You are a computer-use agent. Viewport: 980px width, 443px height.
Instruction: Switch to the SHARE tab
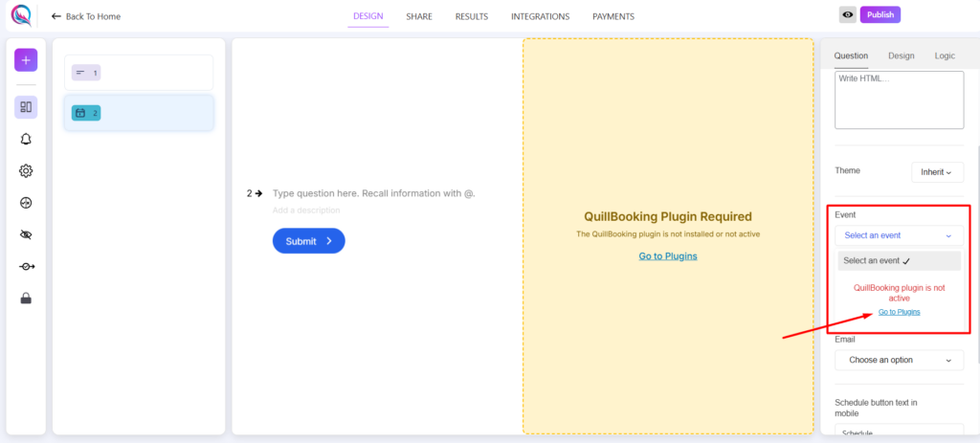tap(419, 17)
